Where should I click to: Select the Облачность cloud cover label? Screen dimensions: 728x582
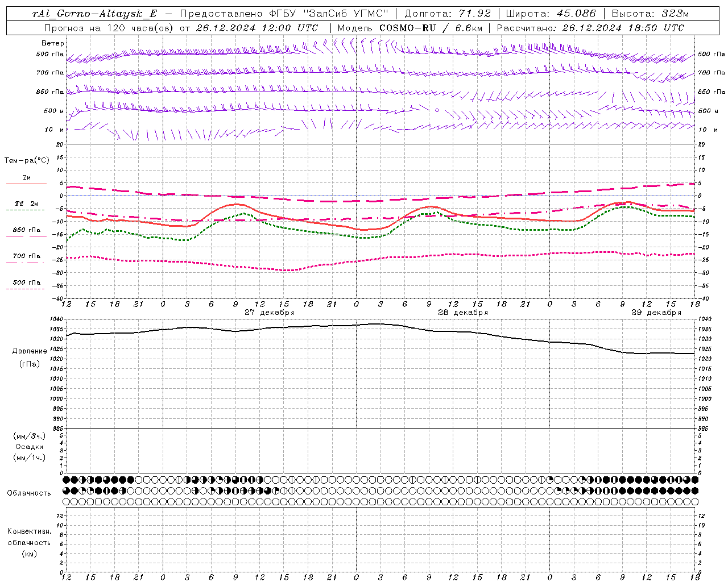click(x=29, y=493)
